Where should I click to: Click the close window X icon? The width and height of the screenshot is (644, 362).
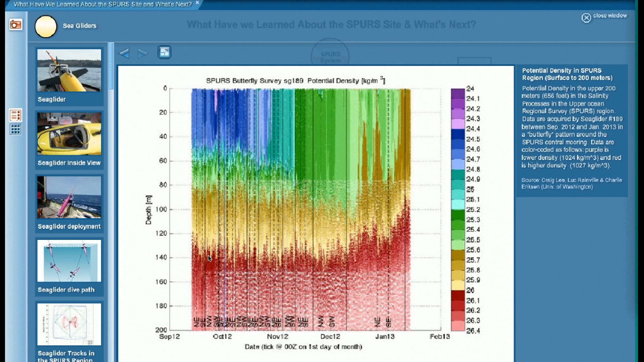(586, 18)
